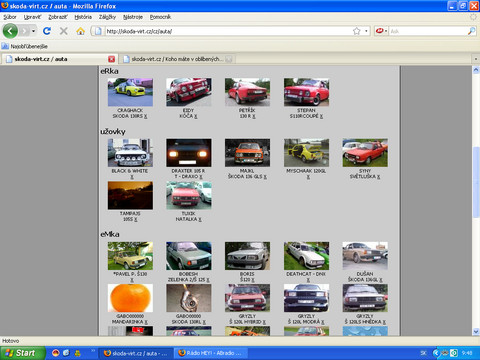Image resolution: width=480 pixels, height=360 pixels.
Task: Open BOBESH Zelenka thumbnail
Action: coord(189,256)
